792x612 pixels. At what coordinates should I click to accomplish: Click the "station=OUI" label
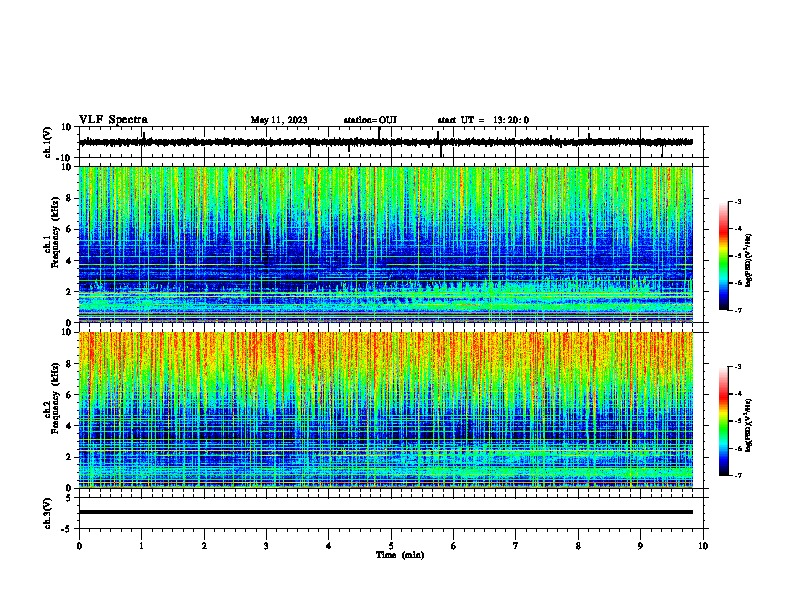[370, 120]
